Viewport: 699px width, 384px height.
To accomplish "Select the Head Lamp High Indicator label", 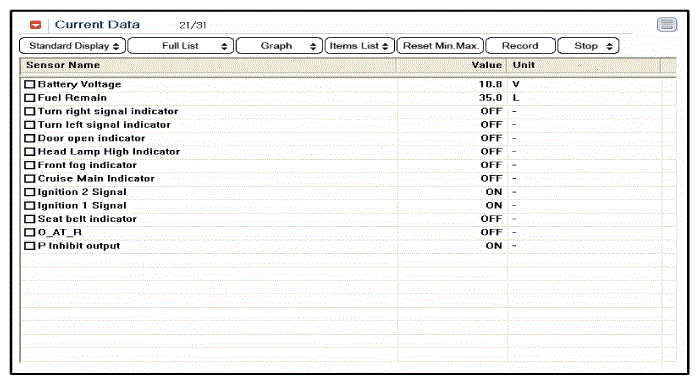I will 109,152.
